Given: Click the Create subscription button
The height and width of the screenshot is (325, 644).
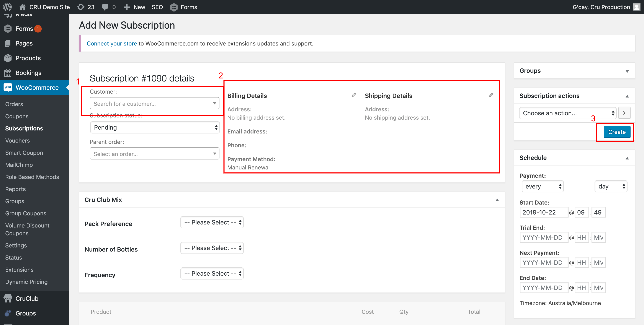Looking at the screenshot, I should tap(616, 132).
